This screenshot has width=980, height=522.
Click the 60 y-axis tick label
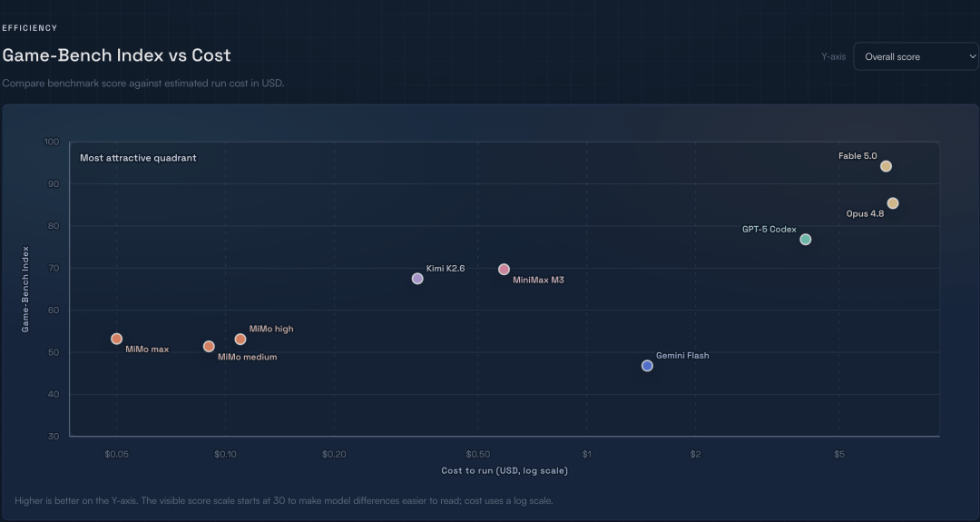[54, 310]
